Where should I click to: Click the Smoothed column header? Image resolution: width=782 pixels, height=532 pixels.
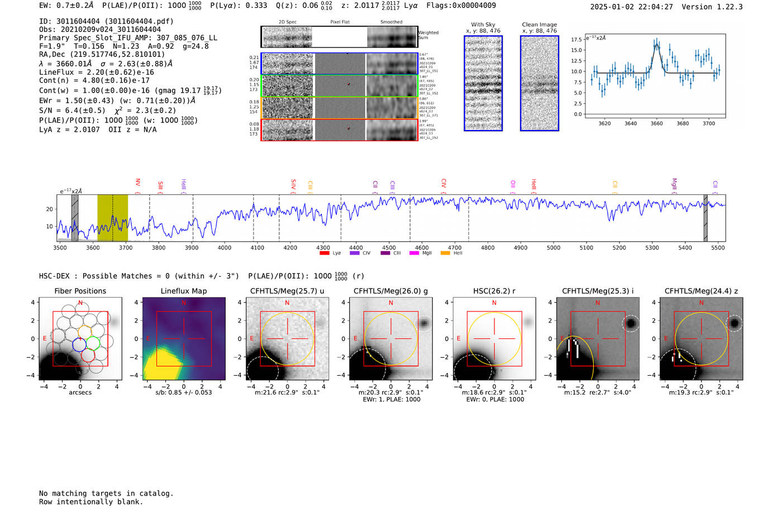pos(392,22)
